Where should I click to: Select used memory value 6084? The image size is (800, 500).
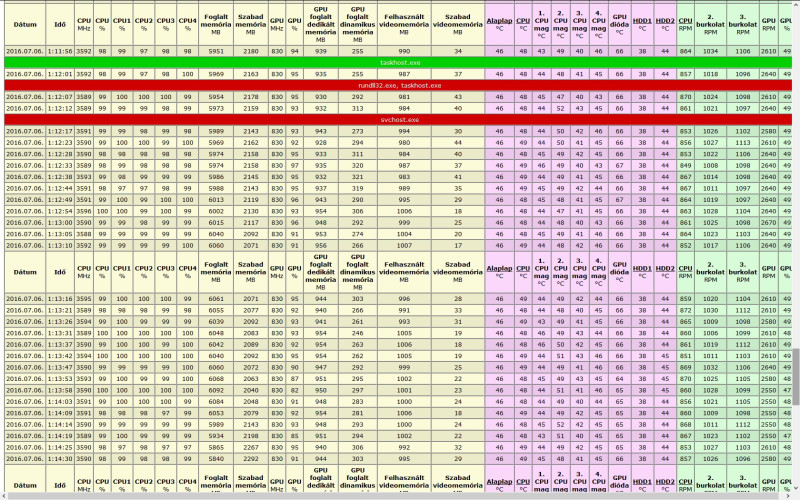pyautogui.click(x=216, y=402)
